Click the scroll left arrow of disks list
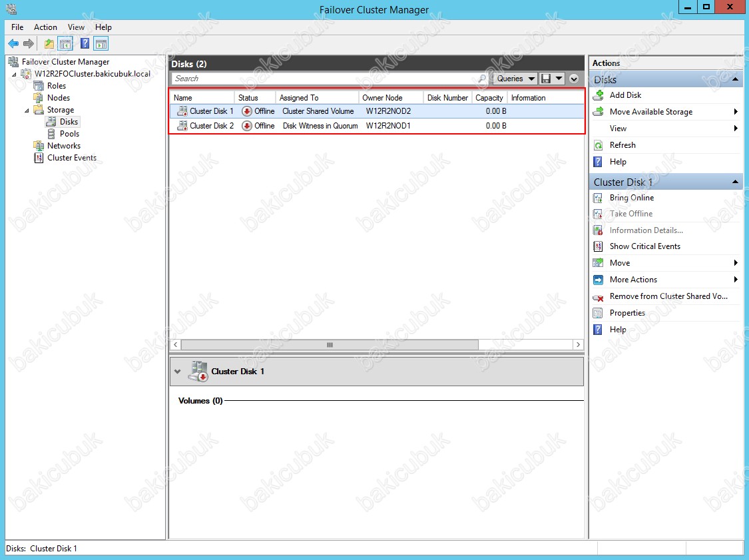Screen dimensions: 749x560 176,345
